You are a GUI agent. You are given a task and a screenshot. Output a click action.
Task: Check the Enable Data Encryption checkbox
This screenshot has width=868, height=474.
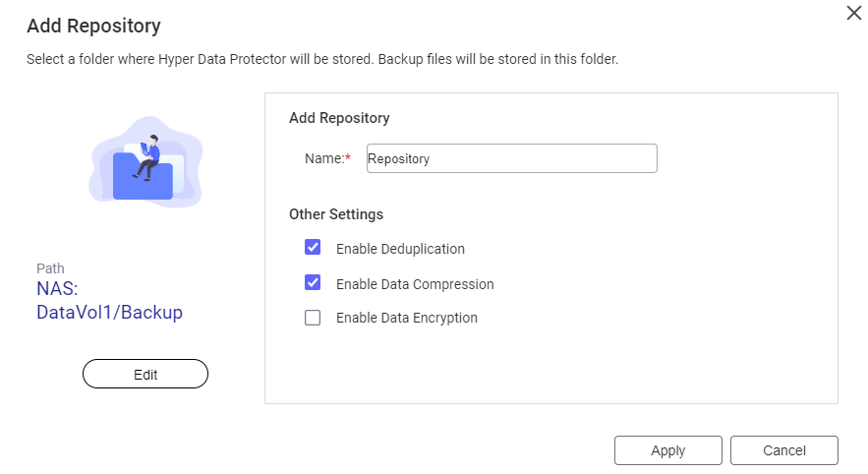313,318
